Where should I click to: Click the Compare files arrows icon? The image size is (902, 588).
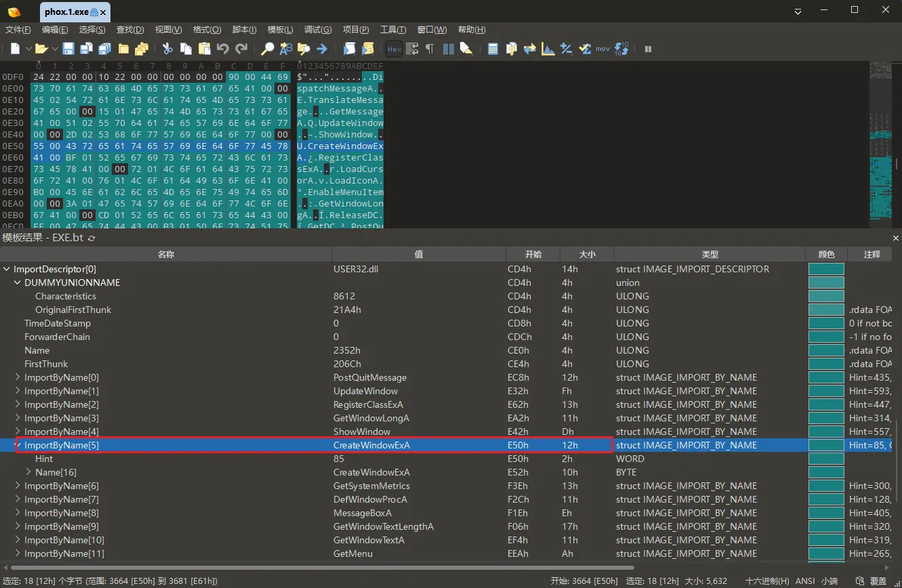[x=530, y=49]
